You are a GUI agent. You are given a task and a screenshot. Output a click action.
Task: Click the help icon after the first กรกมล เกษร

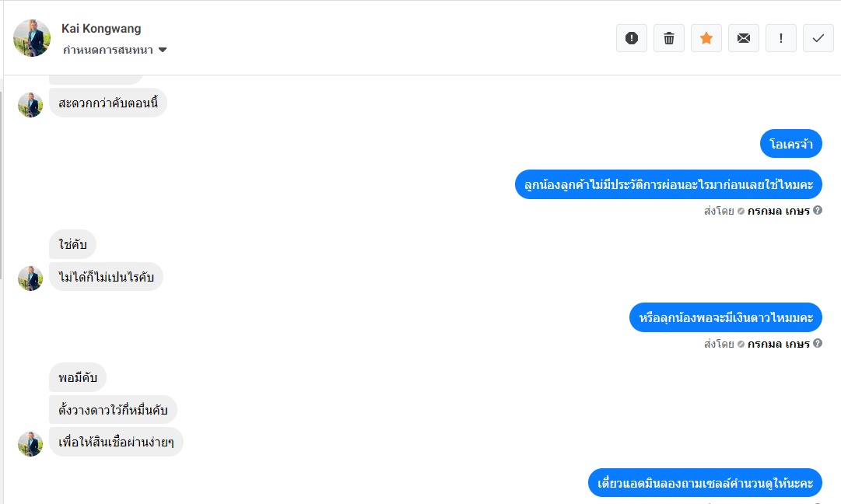pyautogui.click(x=818, y=210)
